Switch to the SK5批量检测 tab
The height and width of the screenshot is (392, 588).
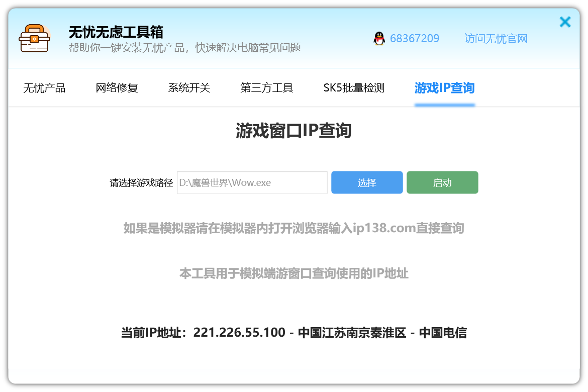(354, 88)
